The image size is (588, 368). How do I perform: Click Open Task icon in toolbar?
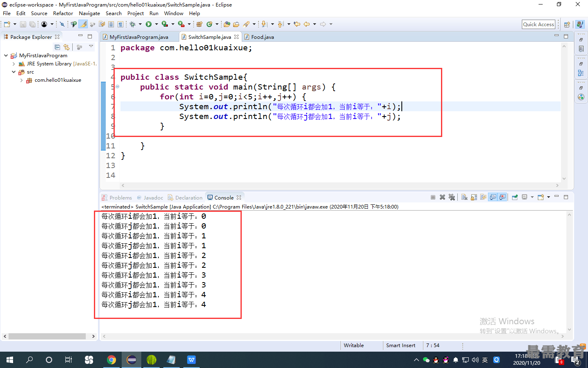236,24
